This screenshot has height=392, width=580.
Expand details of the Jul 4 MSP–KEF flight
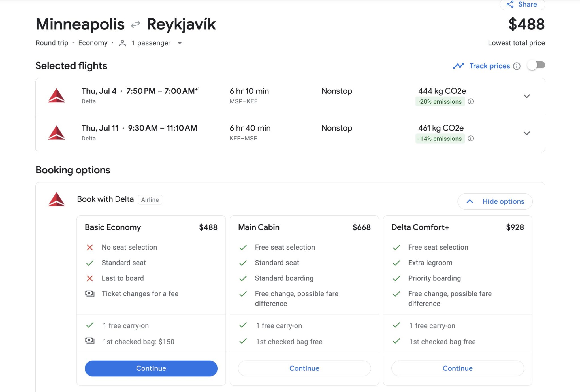tap(527, 96)
